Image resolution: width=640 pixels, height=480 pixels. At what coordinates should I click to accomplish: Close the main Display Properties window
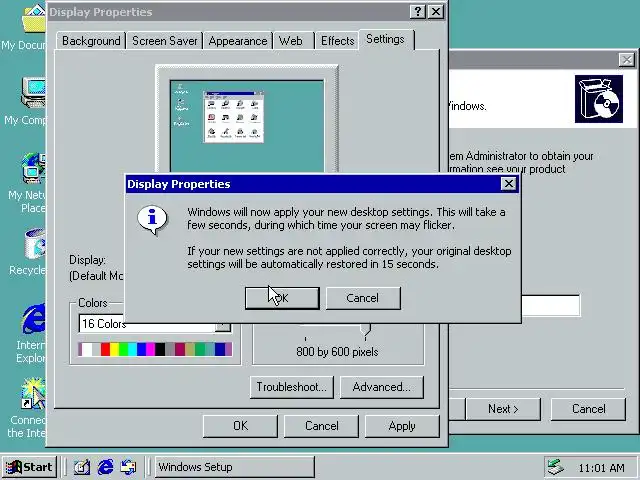(436, 11)
